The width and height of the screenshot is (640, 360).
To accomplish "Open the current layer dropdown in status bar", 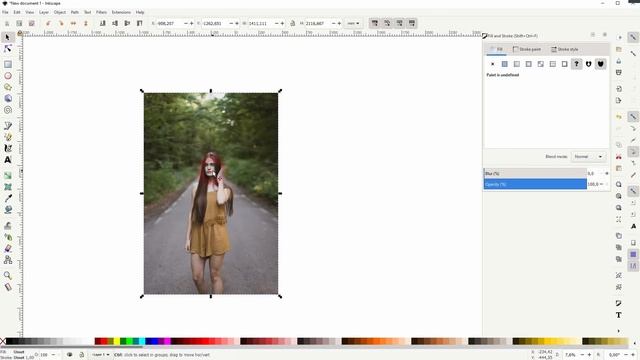I will click(100, 355).
